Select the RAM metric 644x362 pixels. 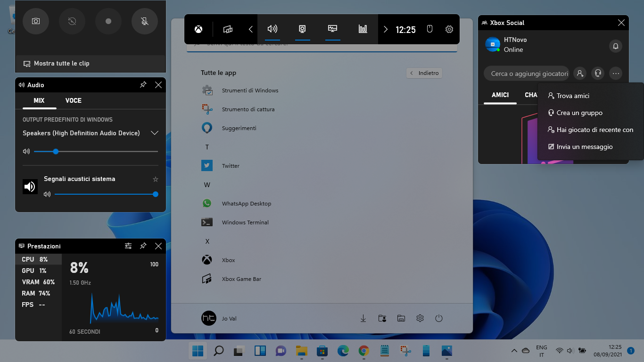pos(39,293)
